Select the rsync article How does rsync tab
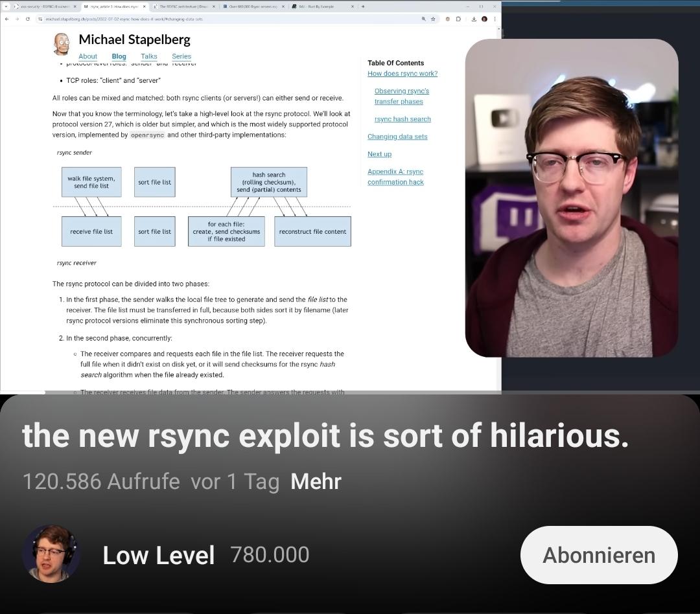This screenshot has width=700, height=614. click(115, 6)
